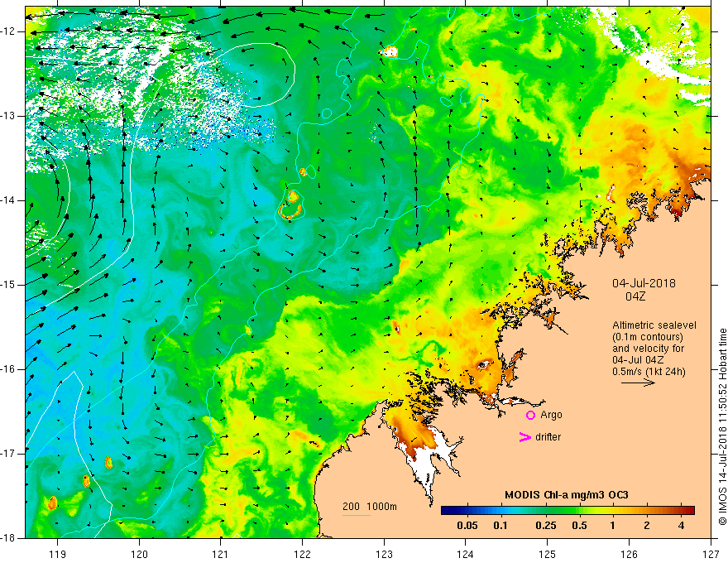Click the 0.1 colorbar tick value
Image resolution: width=728 pixels, height=563 pixels.
click(x=500, y=526)
